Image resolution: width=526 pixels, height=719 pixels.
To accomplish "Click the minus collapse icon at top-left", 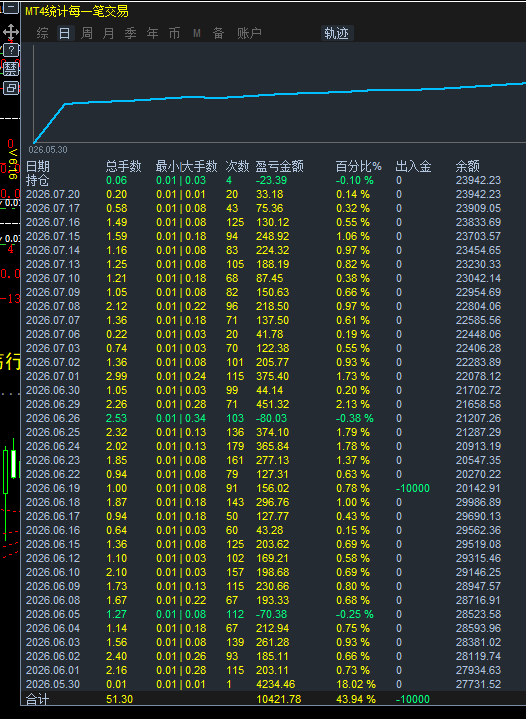I will (12, 7).
